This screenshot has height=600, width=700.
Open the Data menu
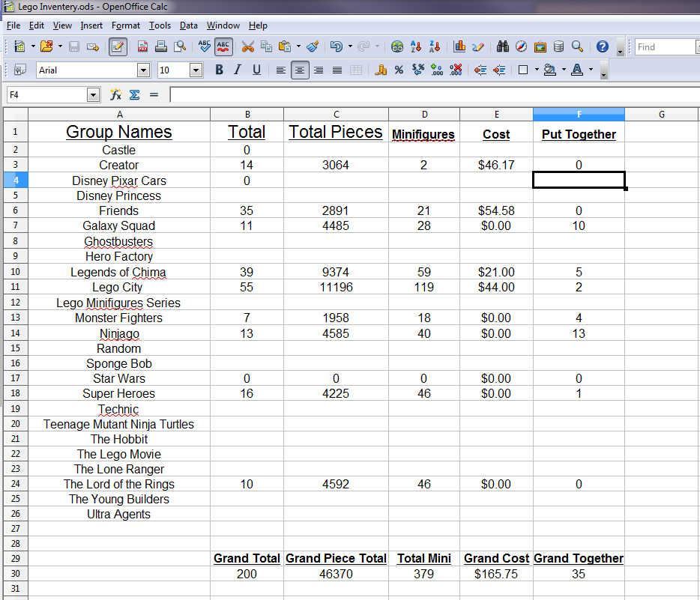[188, 25]
